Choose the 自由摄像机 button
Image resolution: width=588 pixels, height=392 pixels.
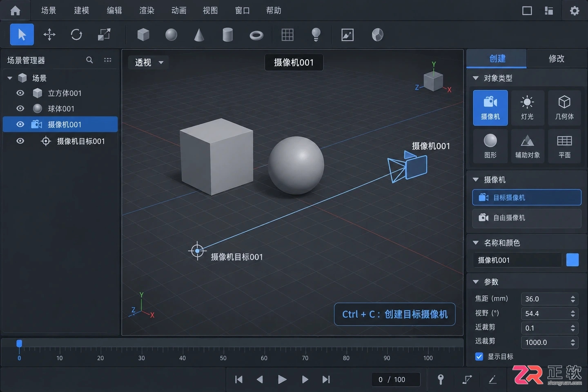point(527,218)
